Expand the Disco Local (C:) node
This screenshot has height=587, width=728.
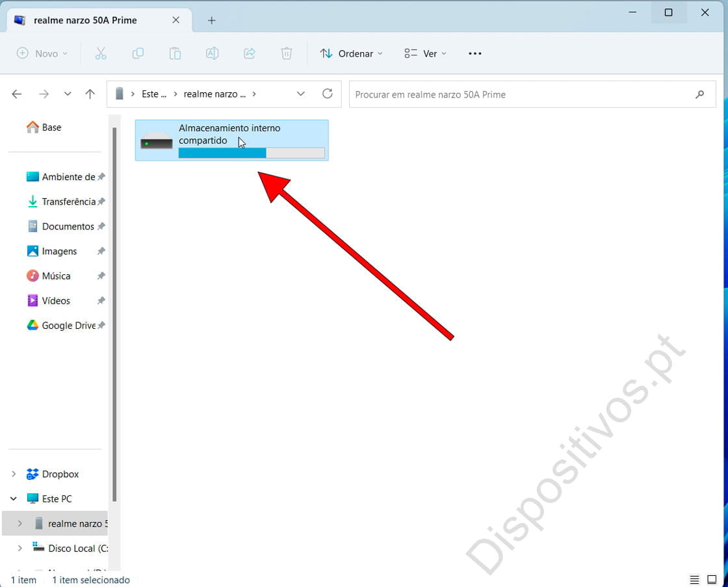[x=20, y=549]
